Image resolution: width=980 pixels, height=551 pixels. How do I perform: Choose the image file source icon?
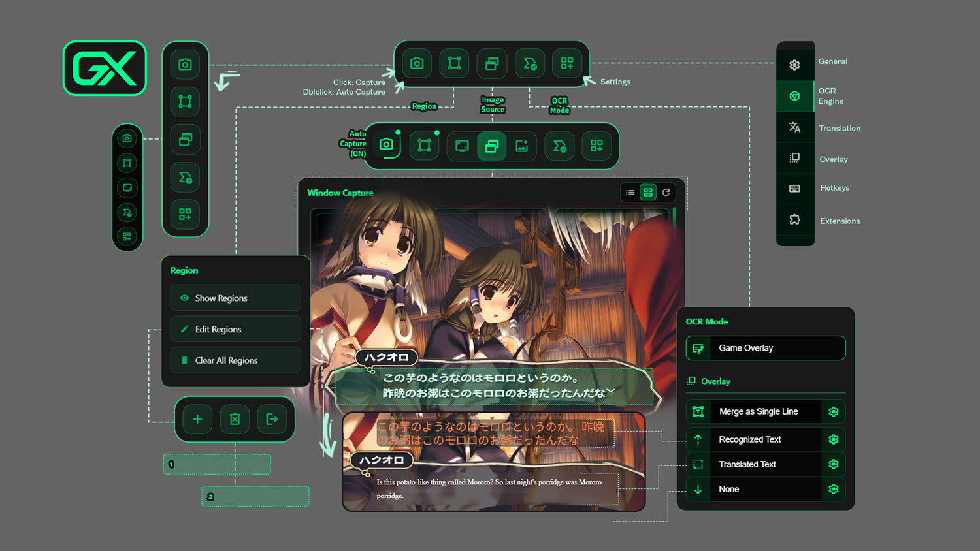pyautogui.click(x=521, y=146)
